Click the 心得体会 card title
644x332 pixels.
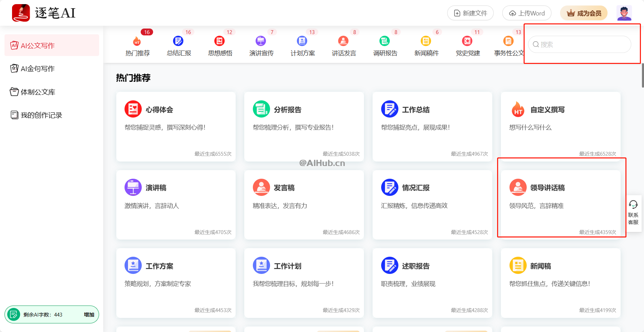pos(159,110)
